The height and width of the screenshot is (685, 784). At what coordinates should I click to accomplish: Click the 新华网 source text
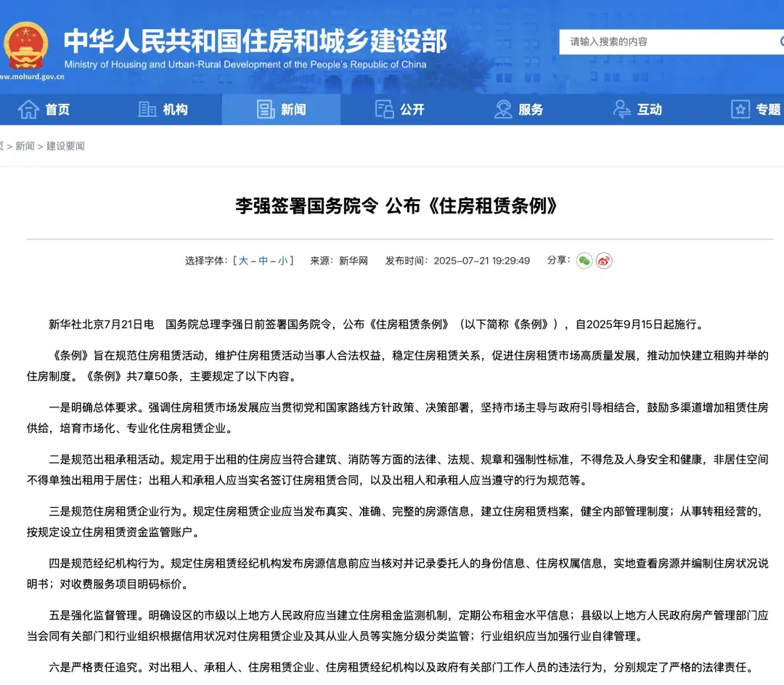coord(354,260)
